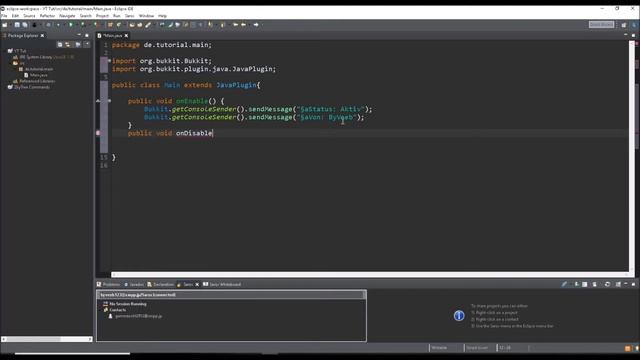Click the JavaPlugin class name in code
The width and height of the screenshot is (640, 360).
click(236, 85)
